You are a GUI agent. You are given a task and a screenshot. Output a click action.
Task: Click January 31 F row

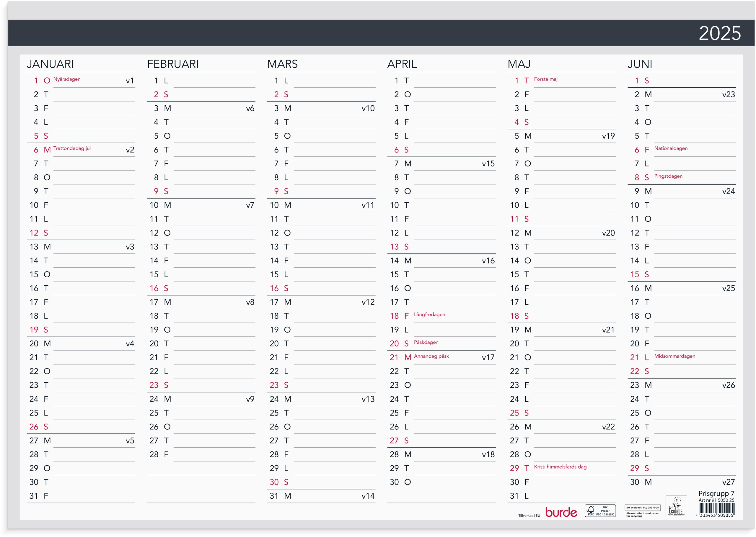pos(81,496)
